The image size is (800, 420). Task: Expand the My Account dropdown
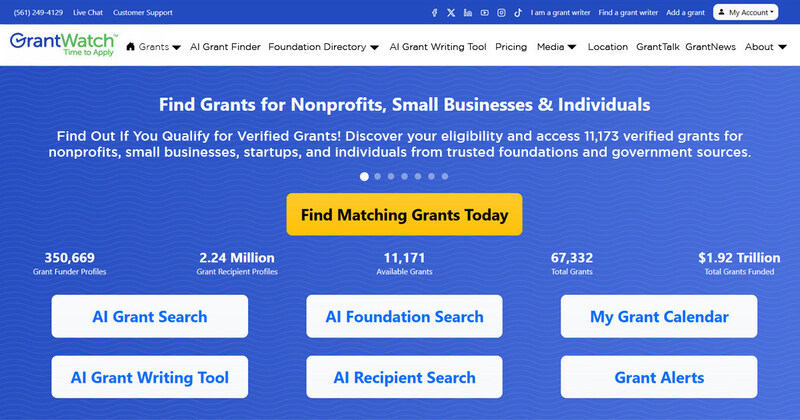(746, 13)
